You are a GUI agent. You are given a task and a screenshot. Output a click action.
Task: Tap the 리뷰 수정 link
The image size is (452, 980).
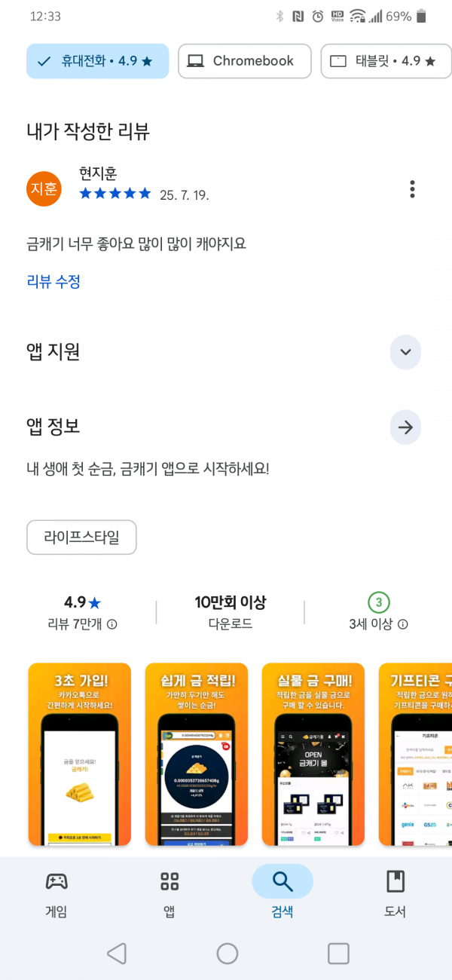tap(53, 282)
